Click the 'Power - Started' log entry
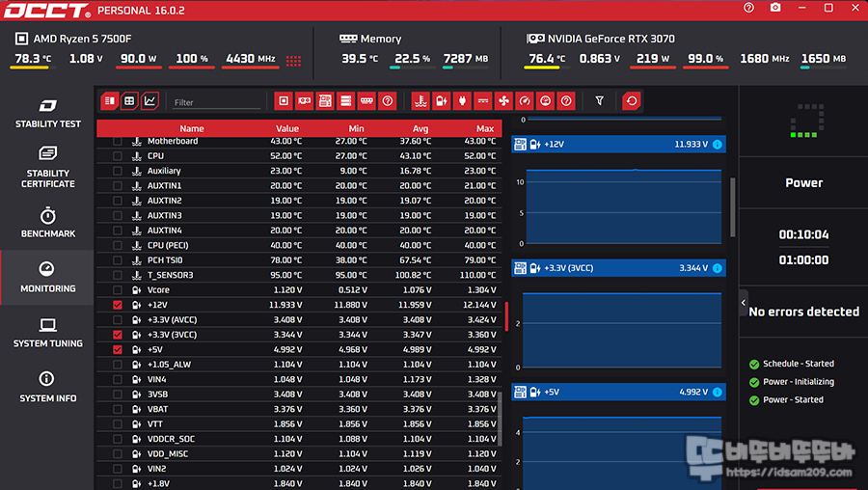 tap(786, 399)
